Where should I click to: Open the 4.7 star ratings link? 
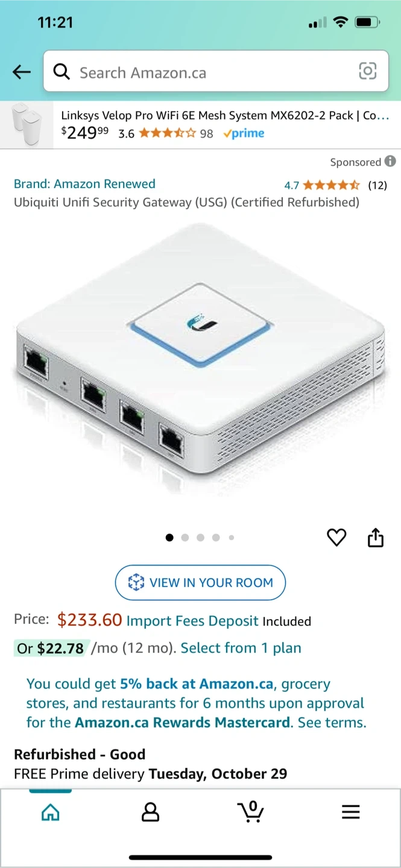point(336,185)
